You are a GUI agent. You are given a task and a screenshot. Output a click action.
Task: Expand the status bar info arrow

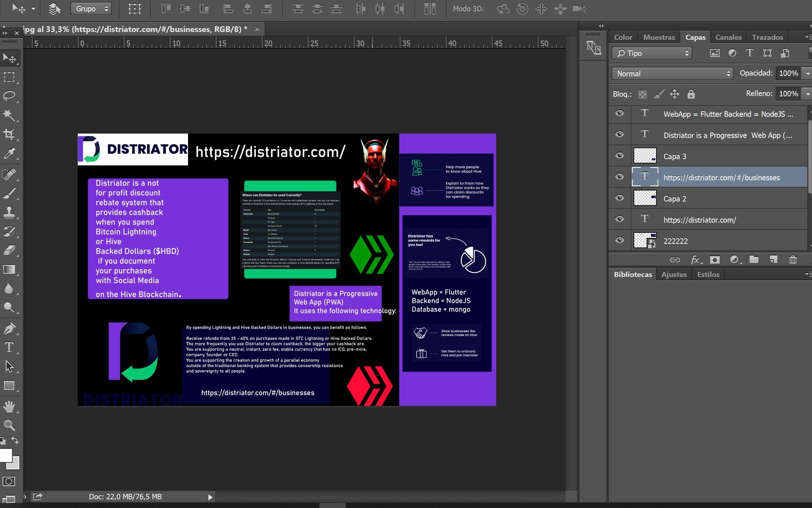pyautogui.click(x=210, y=497)
